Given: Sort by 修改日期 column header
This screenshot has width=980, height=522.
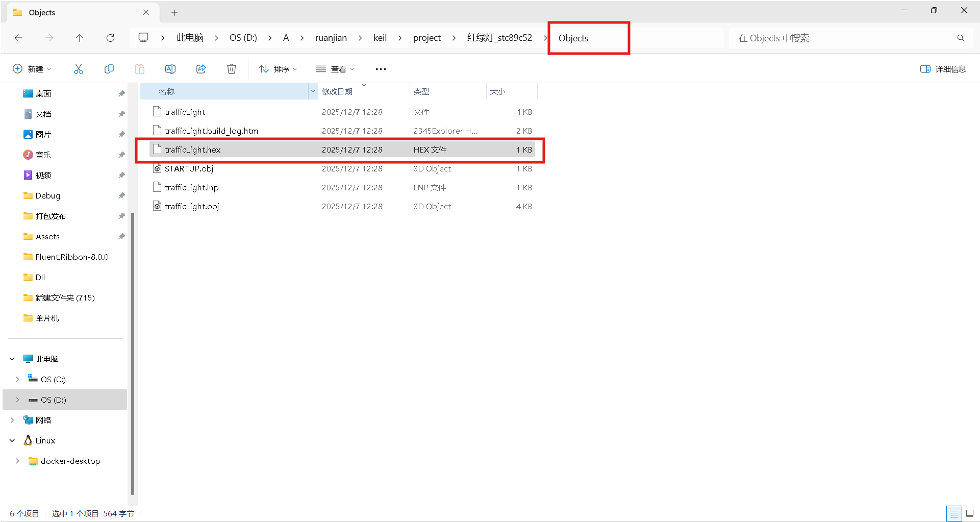Looking at the screenshot, I should pos(364,91).
